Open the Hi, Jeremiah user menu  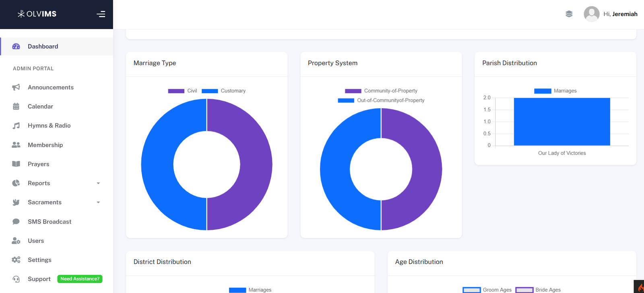click(620, 14)
